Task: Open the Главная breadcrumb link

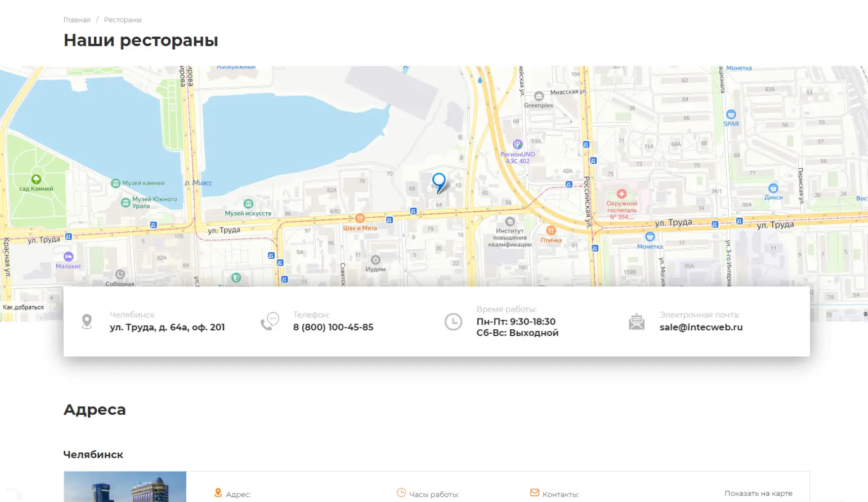Action: click(77, 20)
